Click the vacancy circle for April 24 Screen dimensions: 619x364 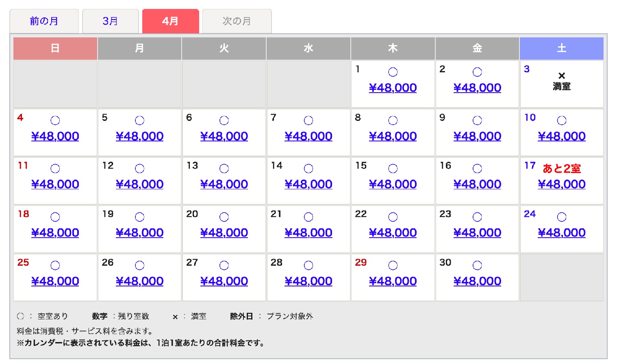click(562, 217)
